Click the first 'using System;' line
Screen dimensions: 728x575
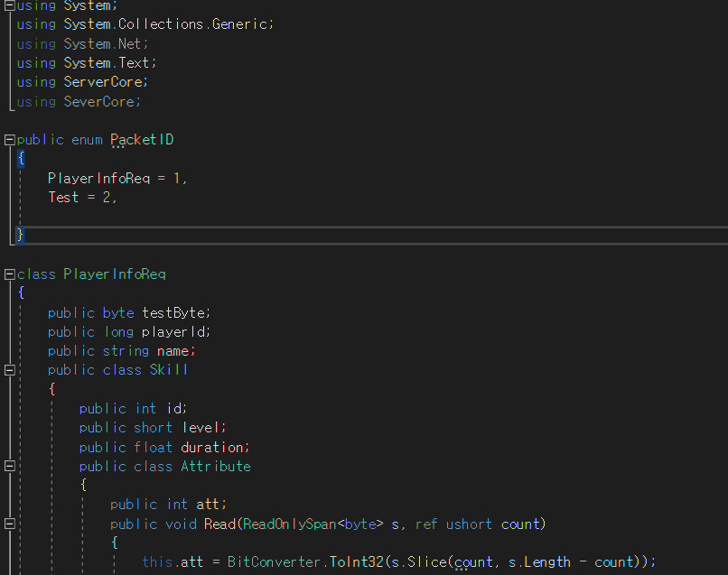click(67, 5)
